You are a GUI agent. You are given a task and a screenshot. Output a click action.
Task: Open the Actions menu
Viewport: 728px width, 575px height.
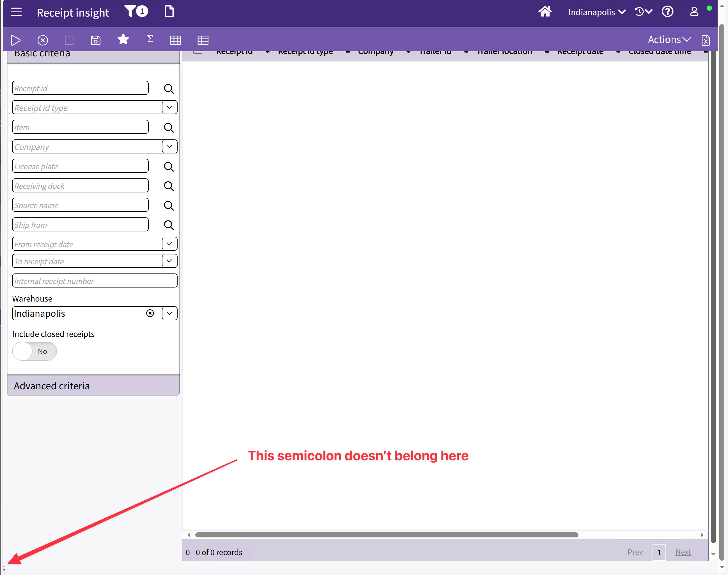tap(669, 40)
